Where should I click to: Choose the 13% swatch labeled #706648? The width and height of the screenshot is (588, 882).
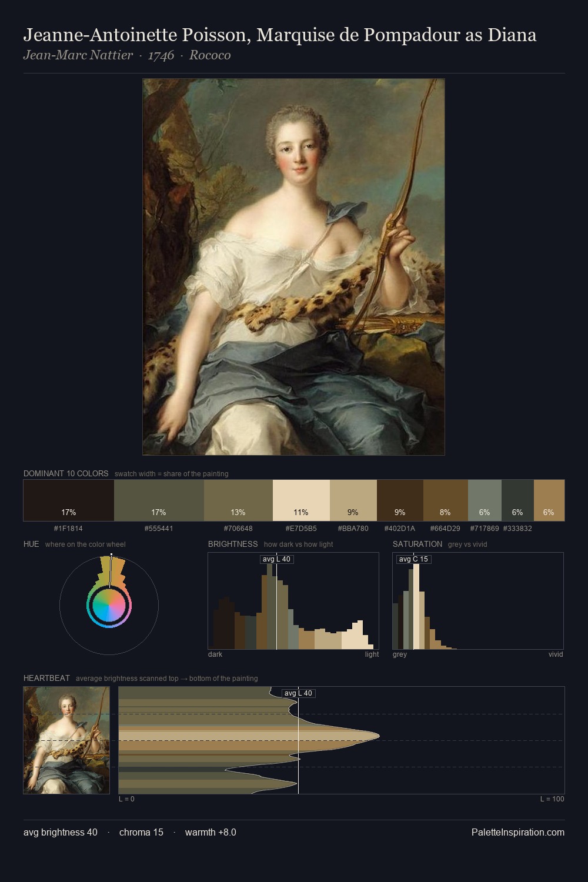click(x=238, y=500)
